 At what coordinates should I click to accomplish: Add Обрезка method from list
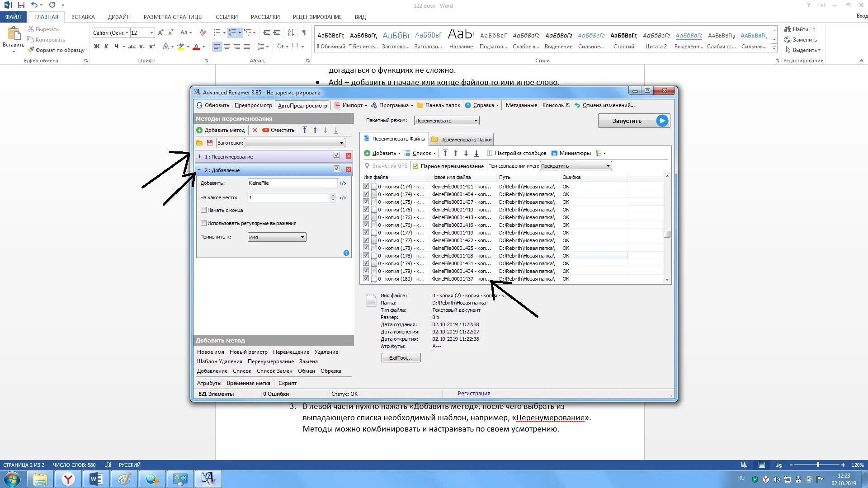[331, 371]
